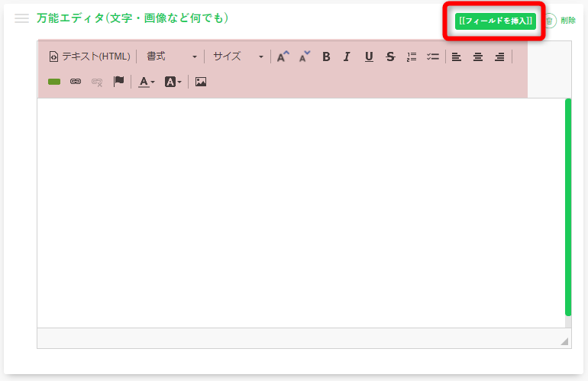Click the green button insert icon
This screenshot has height=381, width=588.
[54, 82]
